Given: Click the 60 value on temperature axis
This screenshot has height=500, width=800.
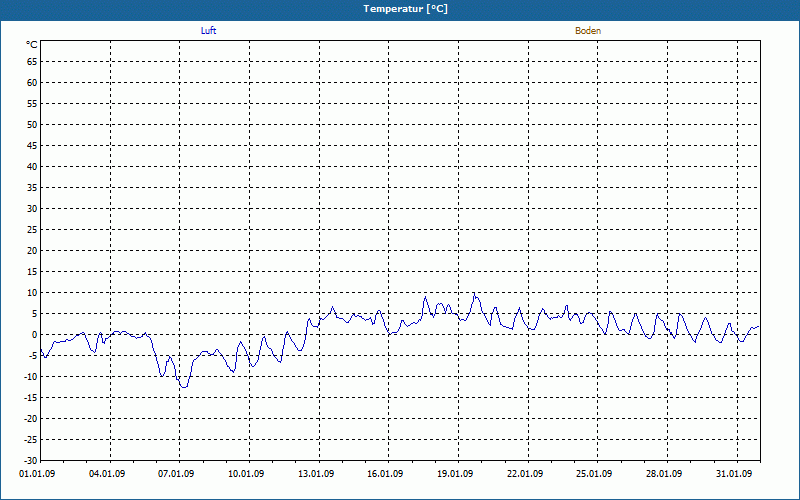Looking at the screenshot, I should click(x=32, y=83).
